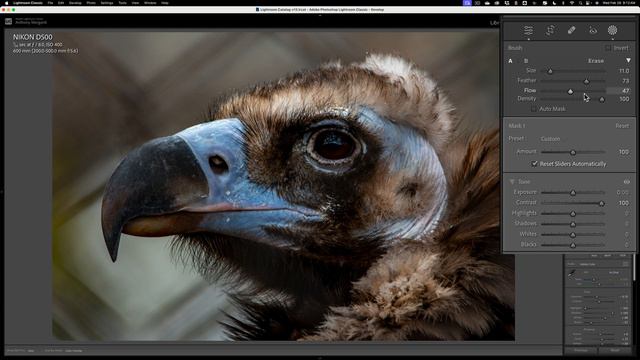Viewport: 640px width, 360px height.
Task: Click the Lightroom Classic logo icon
Action: (9, 21)
